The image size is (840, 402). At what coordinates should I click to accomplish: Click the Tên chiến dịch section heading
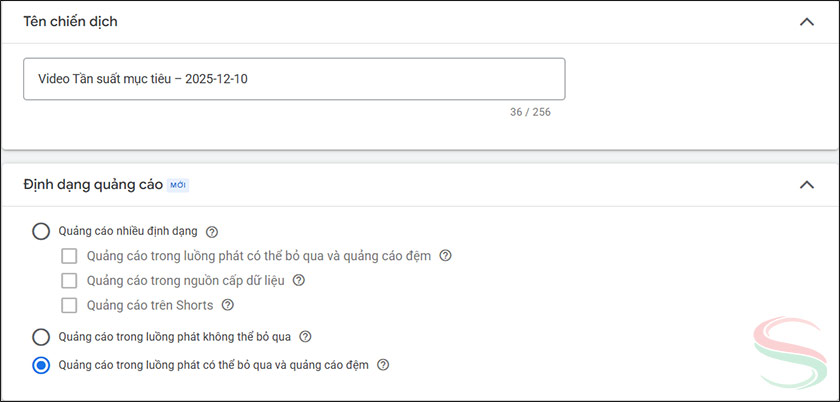point(70,22)
